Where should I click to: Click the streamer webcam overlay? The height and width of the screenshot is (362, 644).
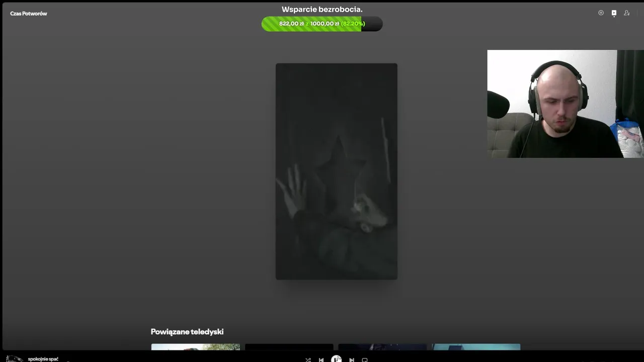coord(566,104)
